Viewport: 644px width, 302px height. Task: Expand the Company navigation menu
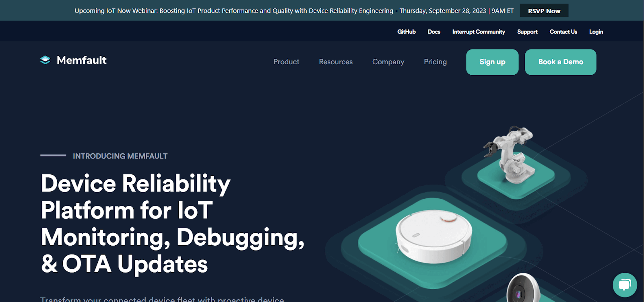388,62
